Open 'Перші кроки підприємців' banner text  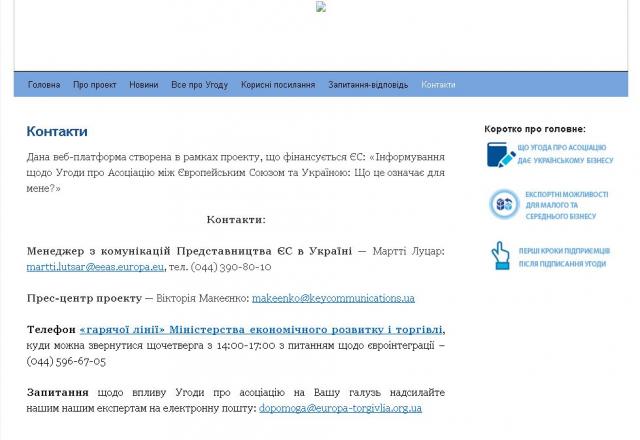564,256
